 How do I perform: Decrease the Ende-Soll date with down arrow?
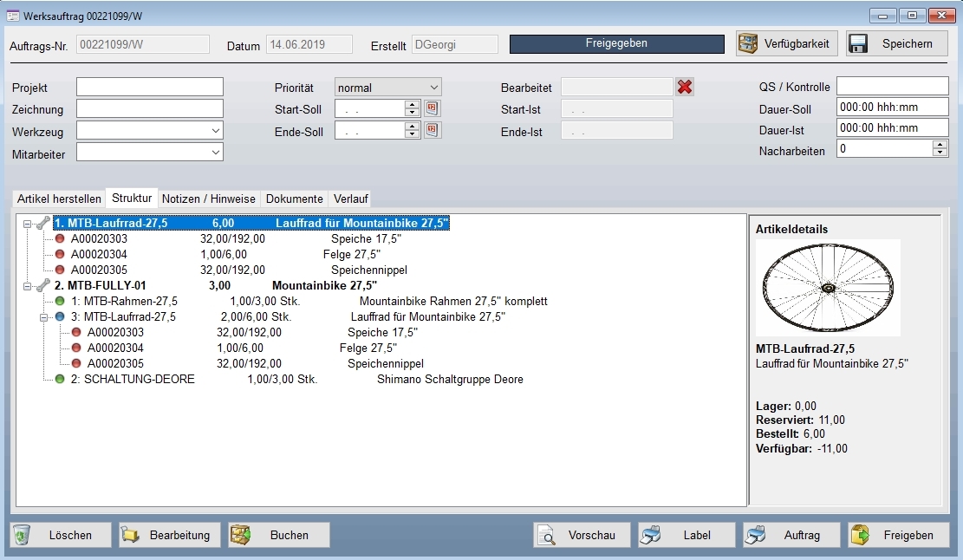tap(413, 134)
